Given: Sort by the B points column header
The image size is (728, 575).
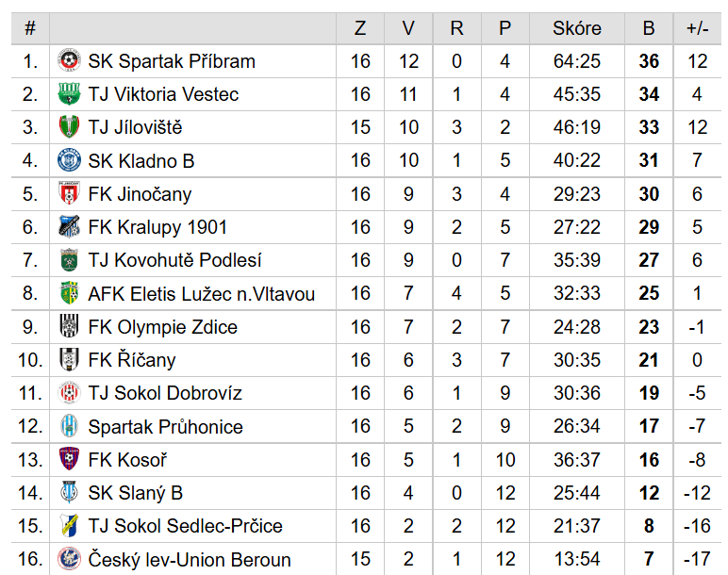Looking at the screenshot, I should point(649,28).
